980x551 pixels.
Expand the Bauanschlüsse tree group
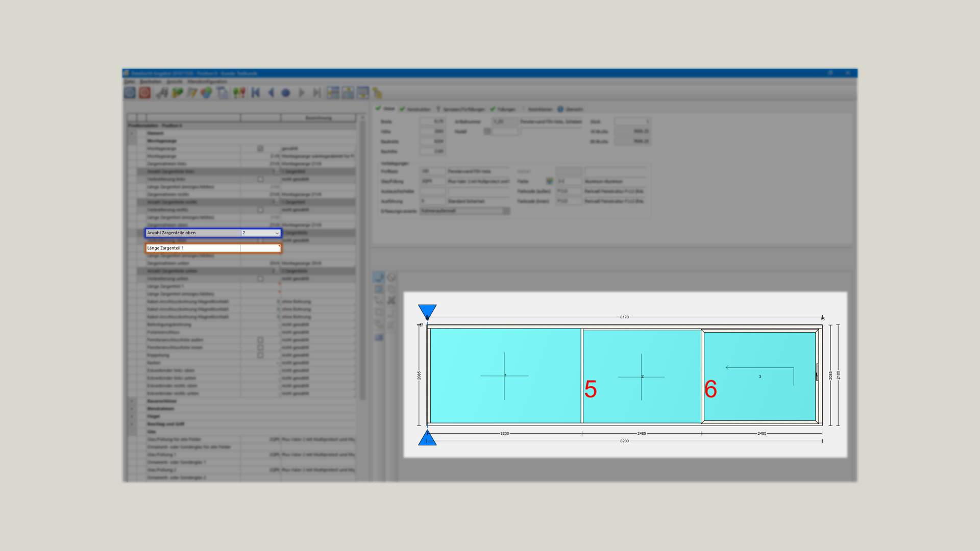(132, 401)
